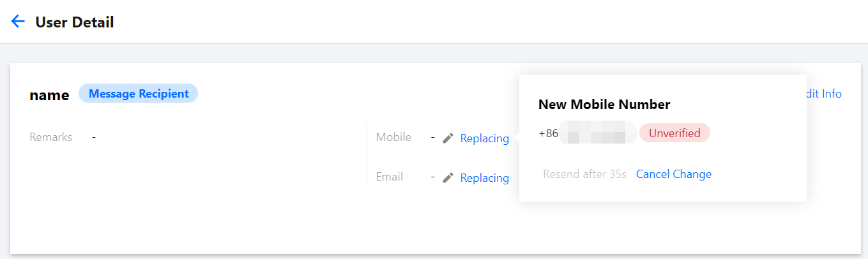The width and height of the screenshot is (868, 259).
Task: Click the Replacing link for Email
Action: [484, 177]
